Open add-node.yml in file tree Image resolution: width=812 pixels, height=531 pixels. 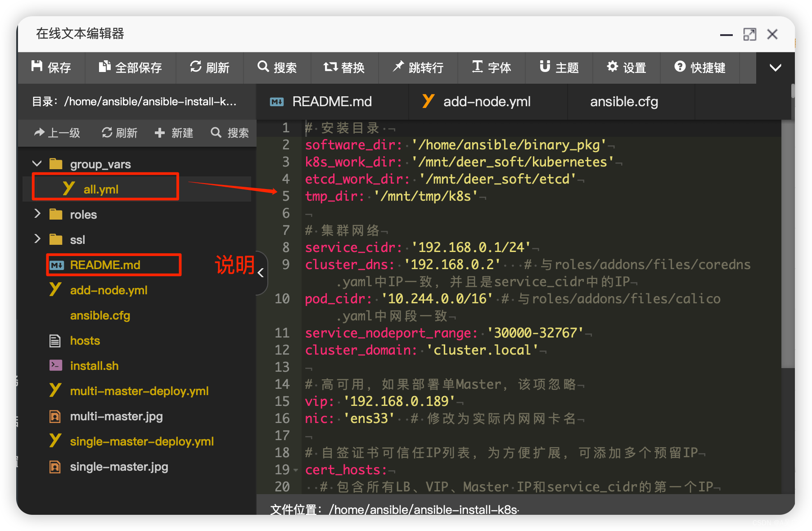tap(108, 290)
